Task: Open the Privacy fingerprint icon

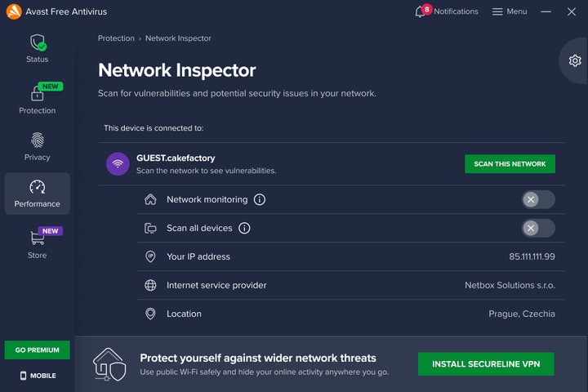Action: pyautogui.click(x=38, y=140)
